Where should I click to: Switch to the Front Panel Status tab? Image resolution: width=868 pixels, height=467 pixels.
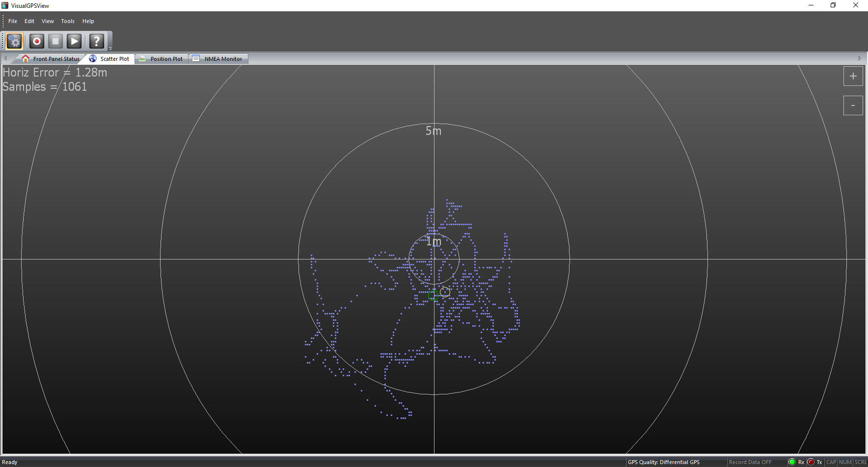click(51, 59)
